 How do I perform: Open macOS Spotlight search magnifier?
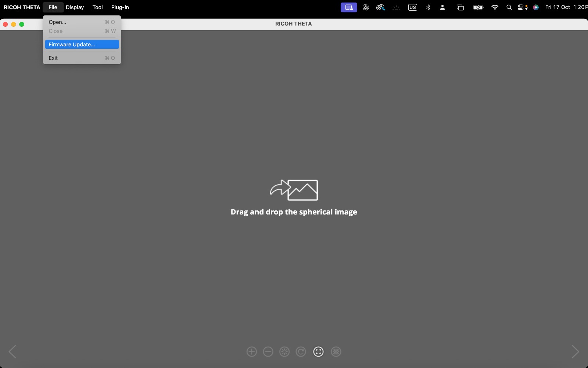(x=509, y=7)
